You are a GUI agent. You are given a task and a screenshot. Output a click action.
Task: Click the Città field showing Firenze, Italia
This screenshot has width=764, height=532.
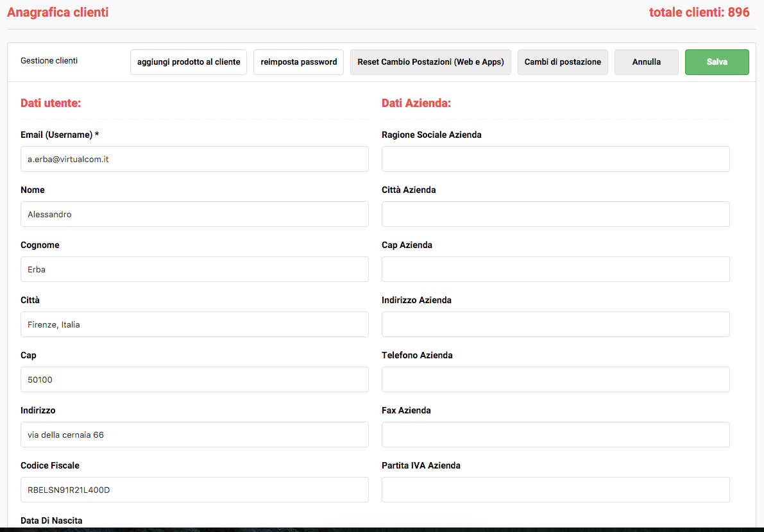[194, 324]
